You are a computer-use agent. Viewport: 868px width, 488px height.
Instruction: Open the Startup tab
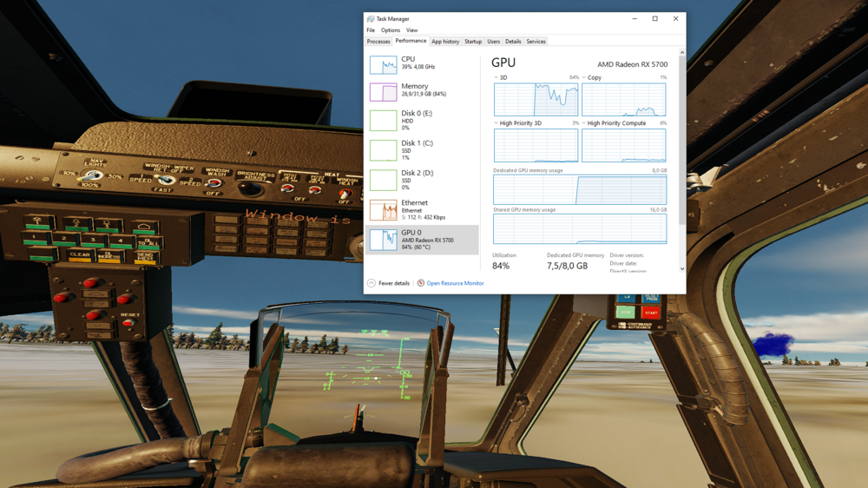point(473,42)
